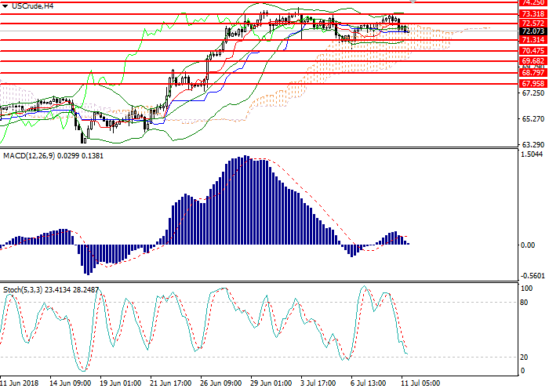
Task: Select the Stochastic 100 scale label
Action: 527,289
